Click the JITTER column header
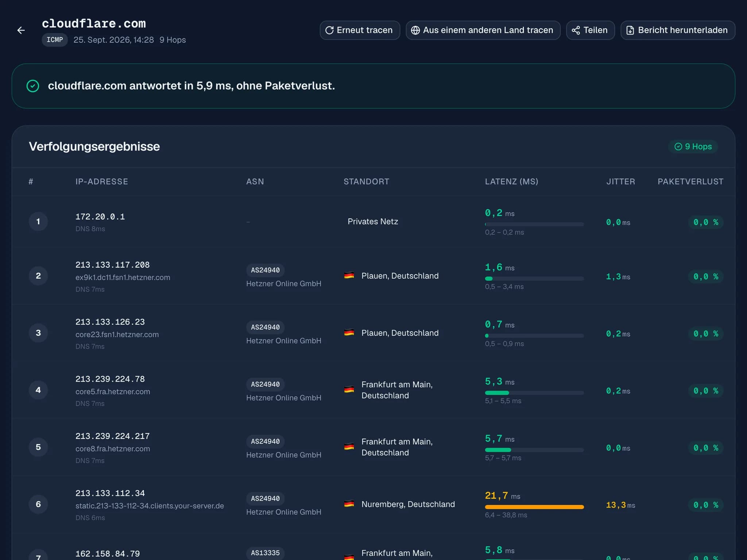The height and width of the screenshot is (560, 747). pos(620,182)
